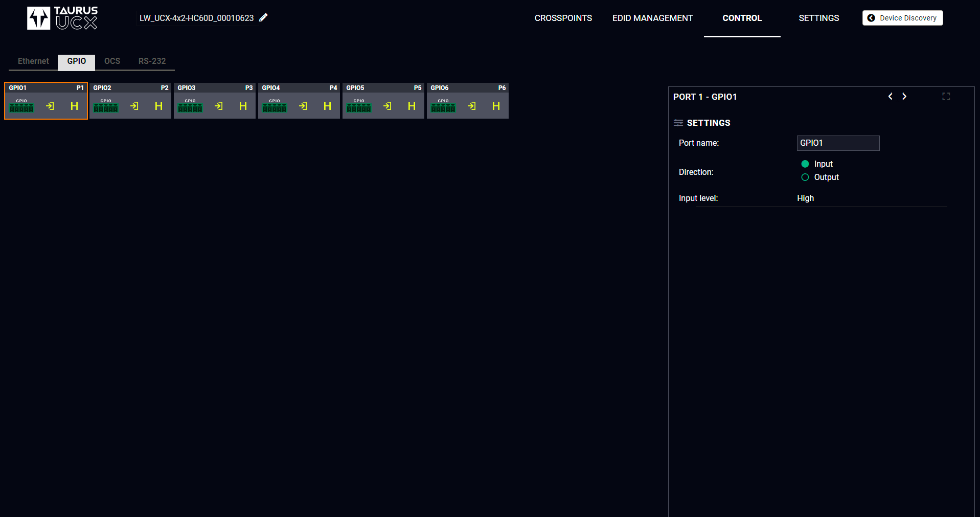This screenshot has width=980, height=517.
Task: Click the GPIO4 port header label
Action: pyautogui.click(x=271, y=88)
